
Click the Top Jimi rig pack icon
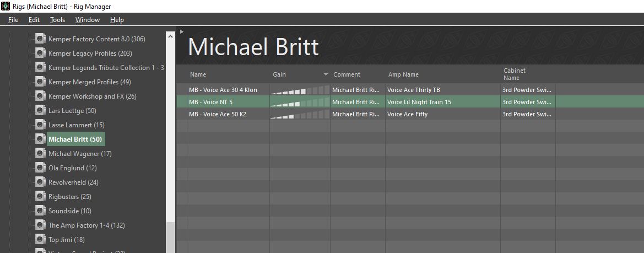(x=40, y=239)
